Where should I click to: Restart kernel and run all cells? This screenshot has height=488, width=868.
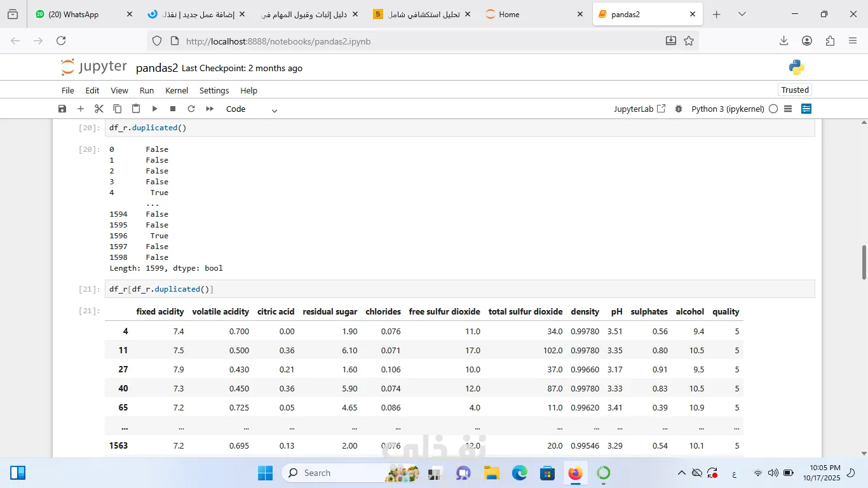point(209,109)
